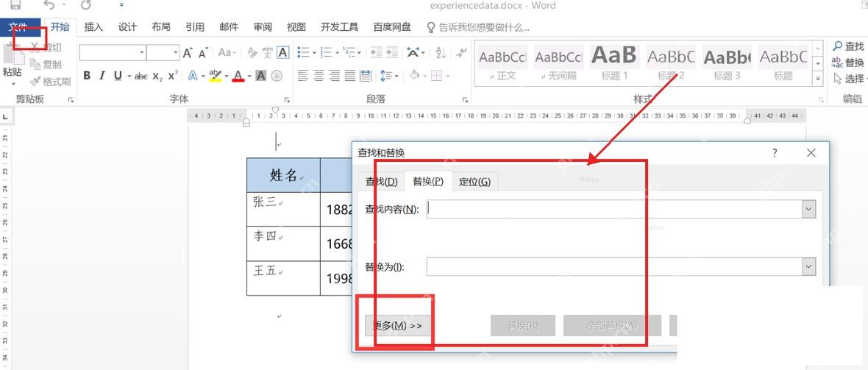This screenshot has width=868, height=370.
Task: Click the distributed alignment icon
Action: pos(366,76)
